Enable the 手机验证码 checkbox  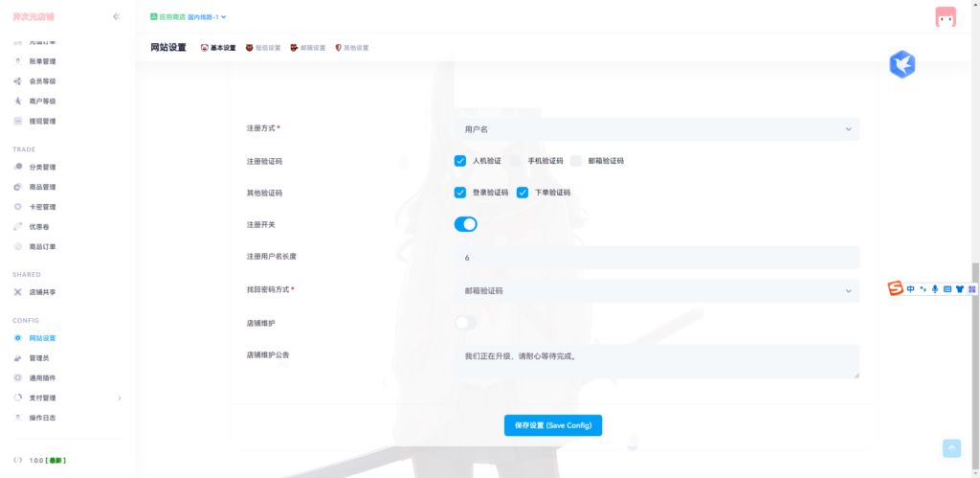pos(516,161)
